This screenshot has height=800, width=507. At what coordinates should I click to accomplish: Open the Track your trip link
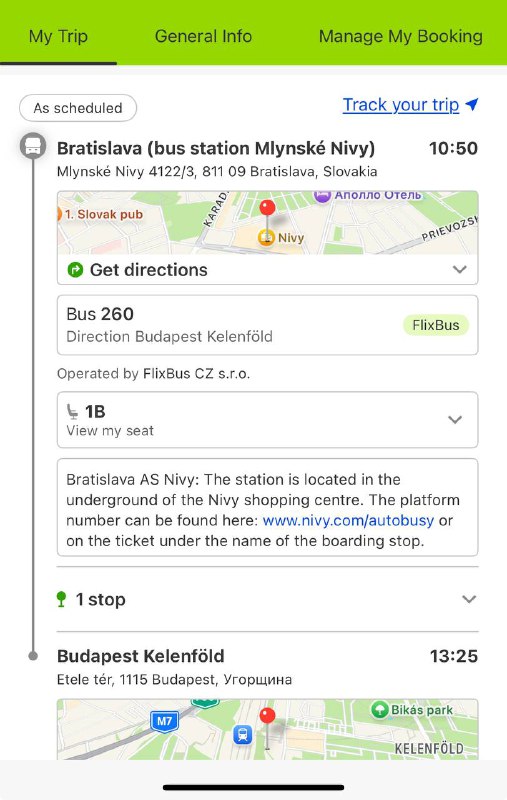click(400, 105)
